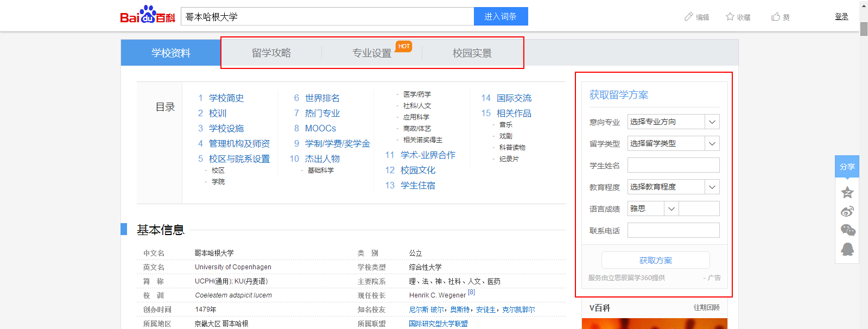Click the 获取方案 button
The width and height of the screenshot is (868, 329).
[x=656, y=260]
